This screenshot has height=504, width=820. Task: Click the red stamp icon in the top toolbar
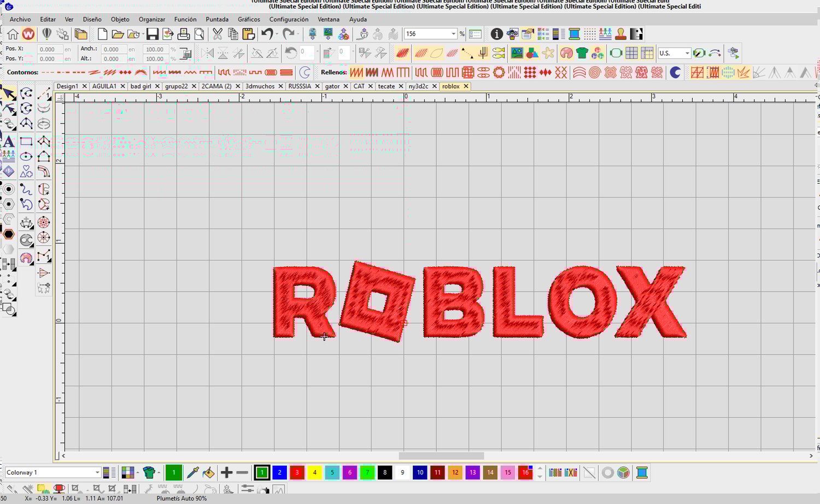tap(620, 34)
